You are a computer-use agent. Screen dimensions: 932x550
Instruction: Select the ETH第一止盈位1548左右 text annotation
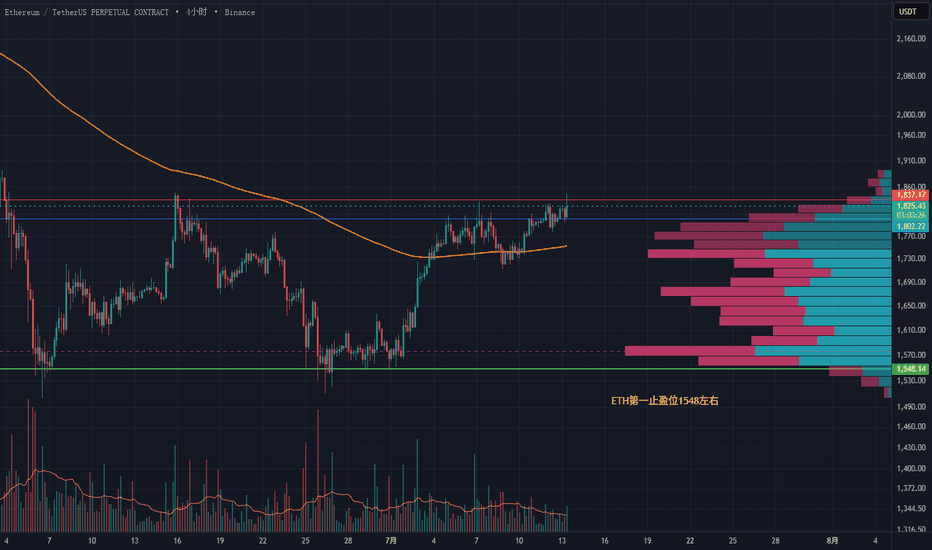pyautogui.click(x=665, y=401)
